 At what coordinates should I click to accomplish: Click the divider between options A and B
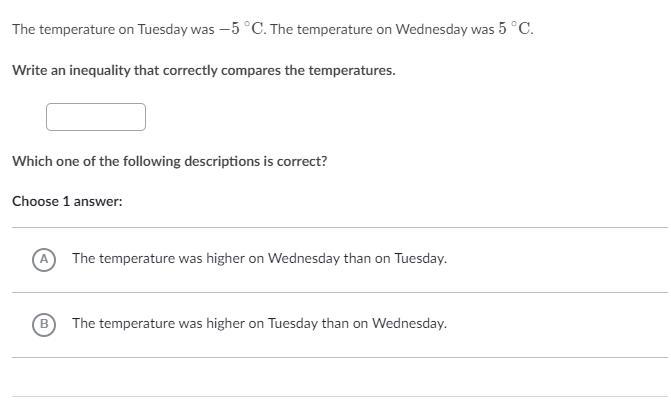pos(340,293)
